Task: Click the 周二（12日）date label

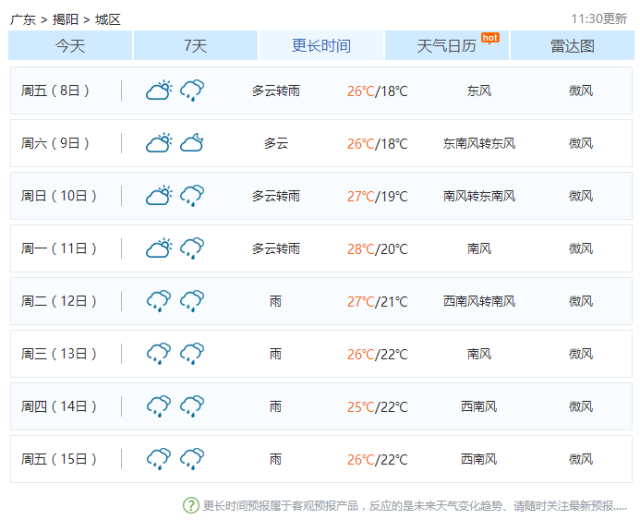Action: tap(59, 301)
